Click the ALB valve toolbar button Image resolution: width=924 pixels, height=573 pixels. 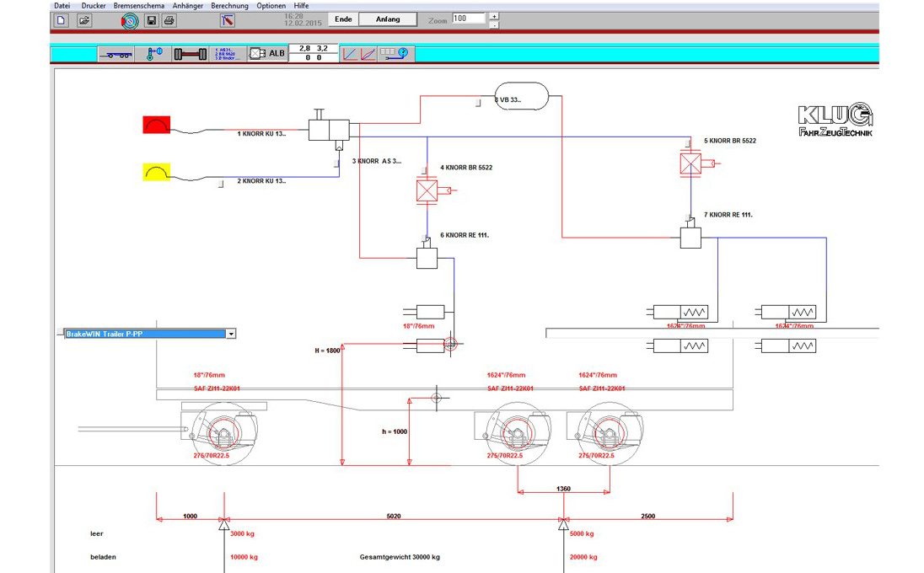[267, 54]
